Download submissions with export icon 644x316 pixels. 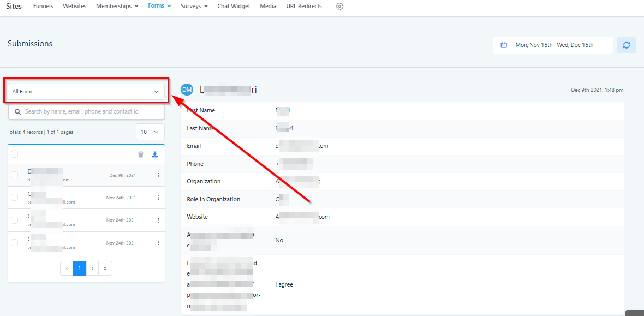click(x=155, y=154)
